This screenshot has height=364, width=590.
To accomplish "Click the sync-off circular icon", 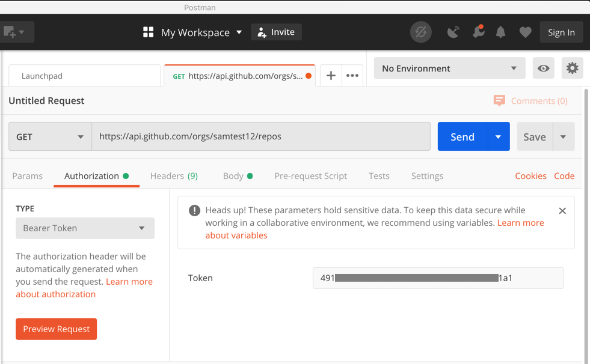I will (x=420, y=32).
